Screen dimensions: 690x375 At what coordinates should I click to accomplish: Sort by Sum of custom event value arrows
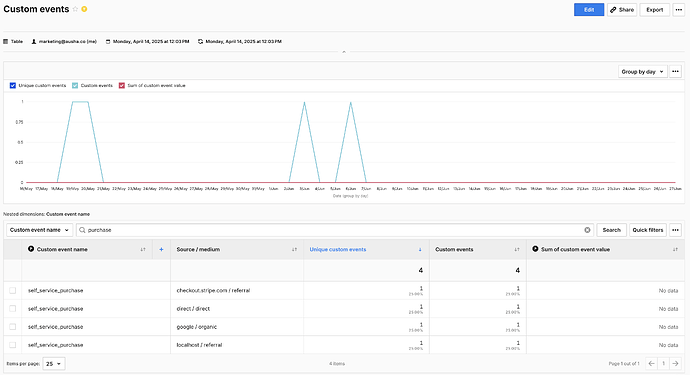click(x=675, y=250)
